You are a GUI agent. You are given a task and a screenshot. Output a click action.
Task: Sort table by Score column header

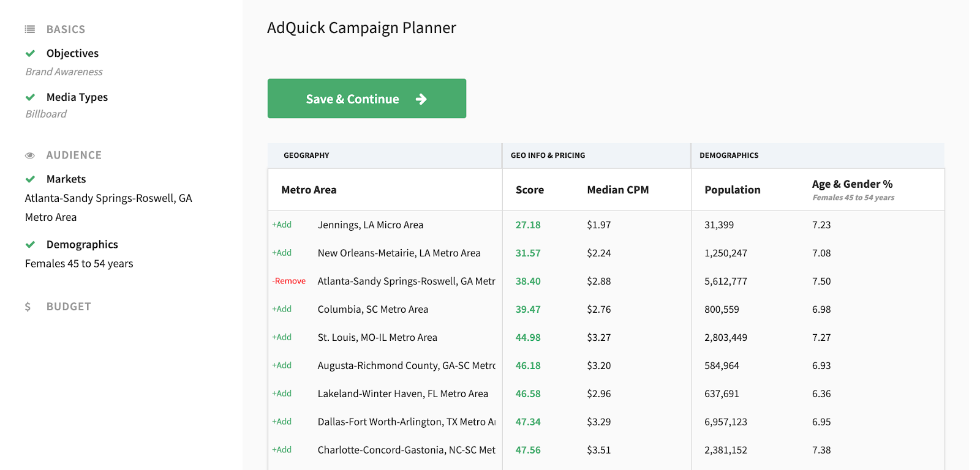530,190
